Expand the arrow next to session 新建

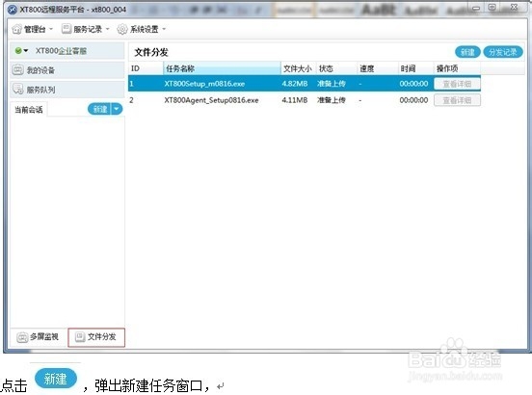pyautogui.click(x=117, y=109)
